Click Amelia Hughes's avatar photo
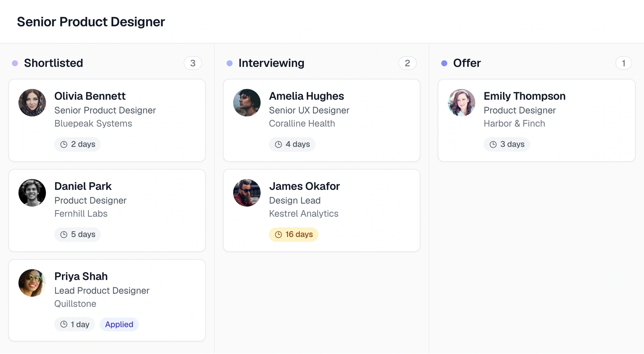Screen dimensions: 644x354 (x=247, y=103)
